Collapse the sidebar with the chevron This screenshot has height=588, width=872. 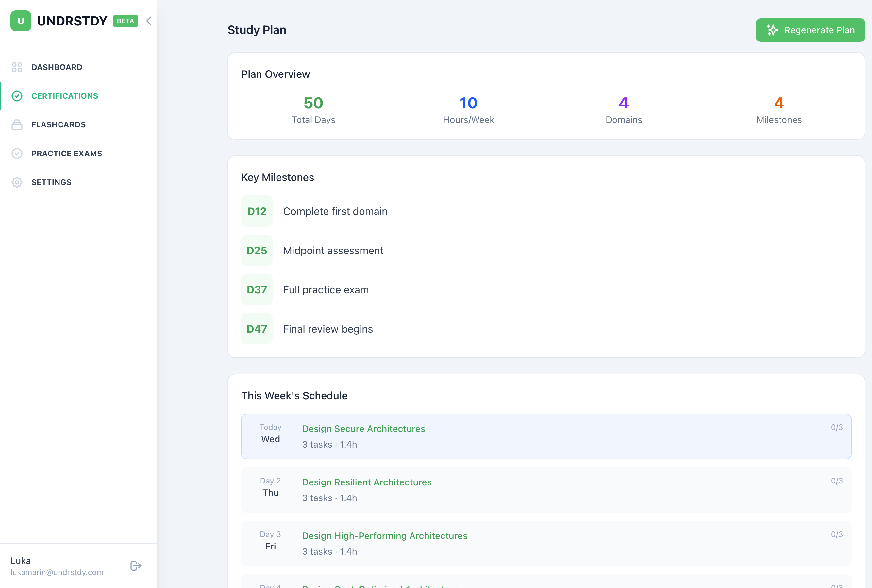coord(149,21)
